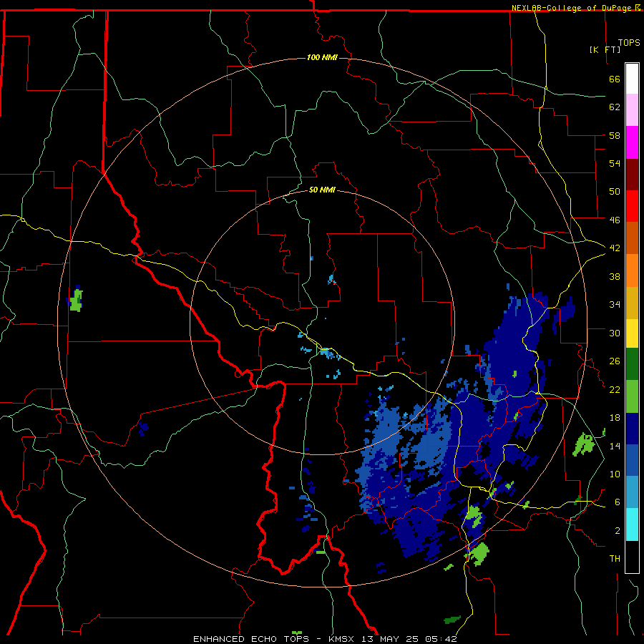Viewport: 644px width, 644px height.
Task: Click the light blue legend swatch
Action: click(x=632, y=492)
